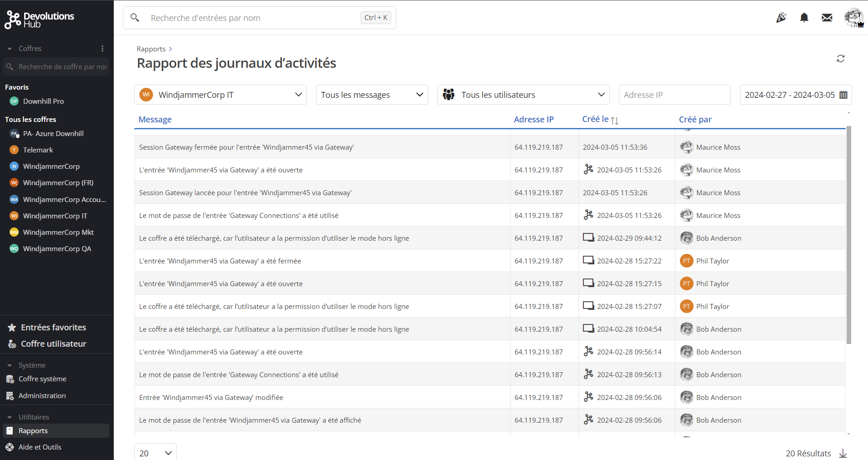Open Coffre utilisateur
This screenshot has height=460, width=868.
53,344
